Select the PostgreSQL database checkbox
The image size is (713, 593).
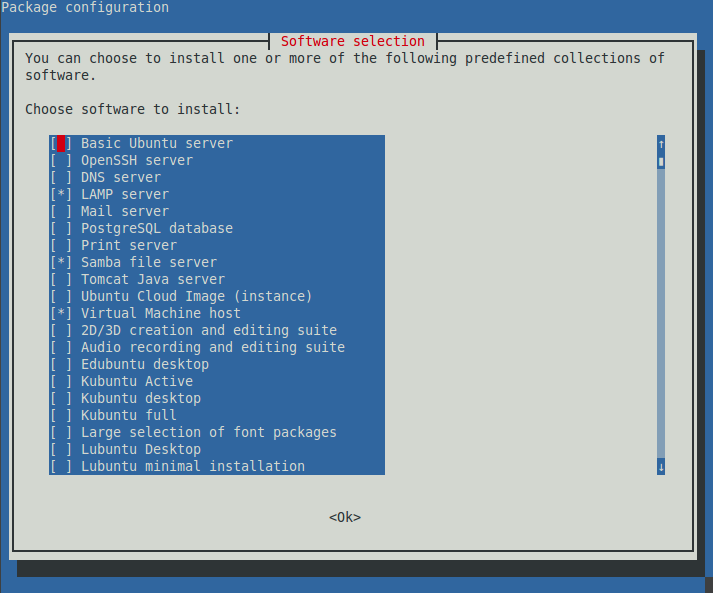click(61, 228)
